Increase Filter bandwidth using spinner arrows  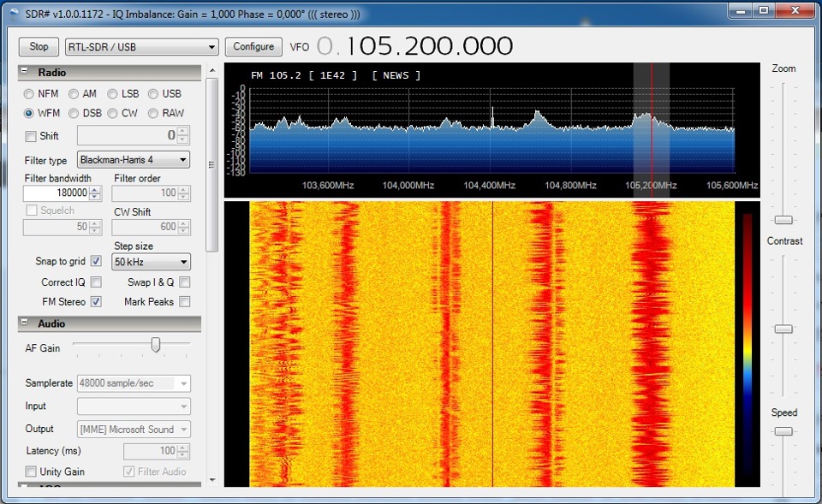point(95,190)
